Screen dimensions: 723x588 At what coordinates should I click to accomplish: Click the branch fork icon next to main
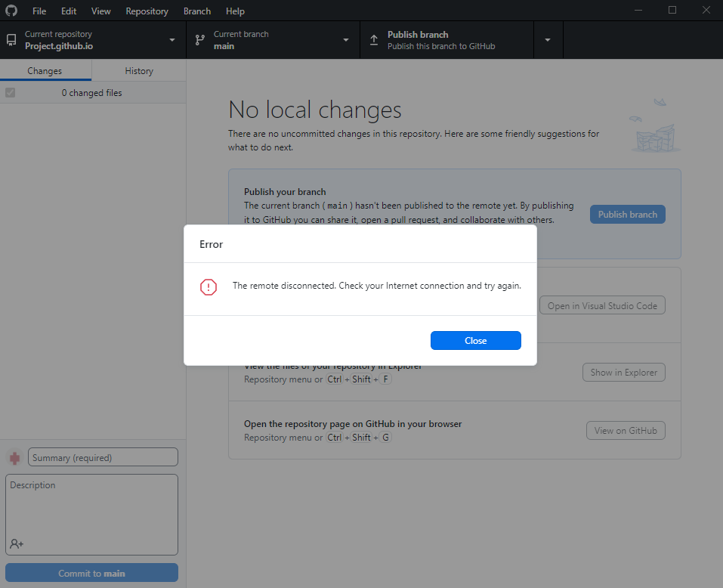[199, 39]
